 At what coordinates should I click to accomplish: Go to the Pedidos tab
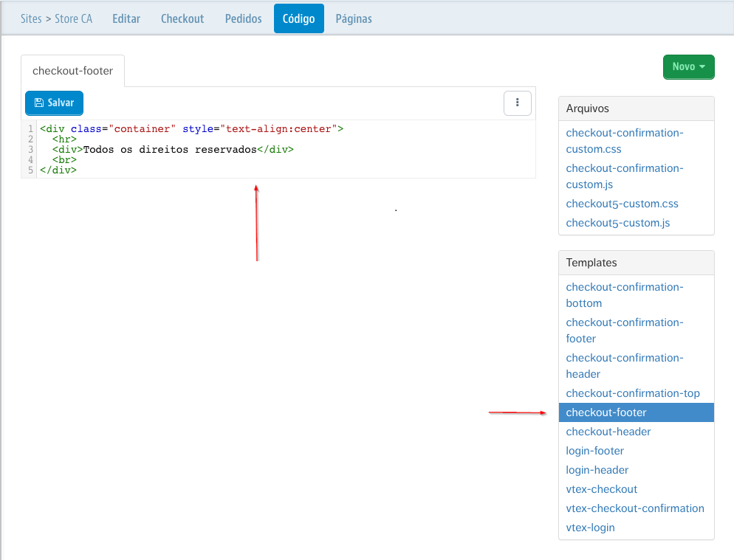[243, 18]
